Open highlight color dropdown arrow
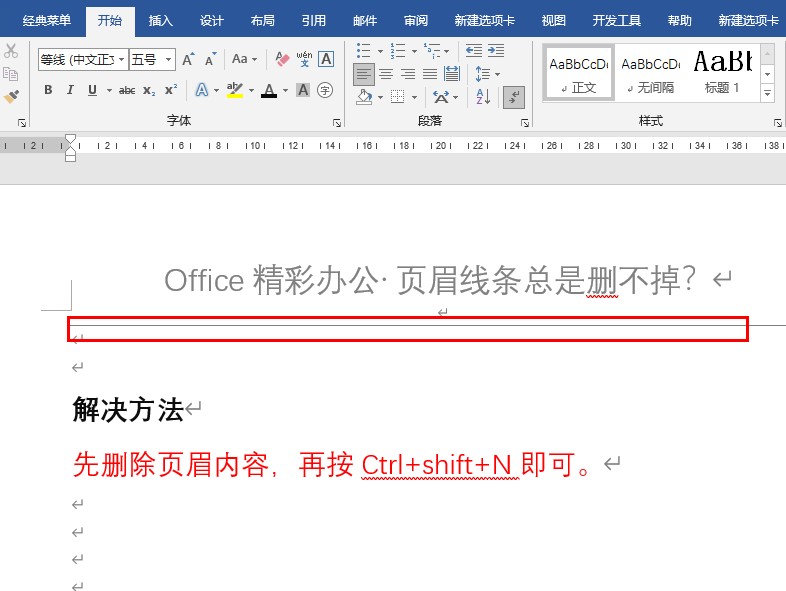Viewport: 786px width, 591px height. pyautogui.click(x=251, y=90)
